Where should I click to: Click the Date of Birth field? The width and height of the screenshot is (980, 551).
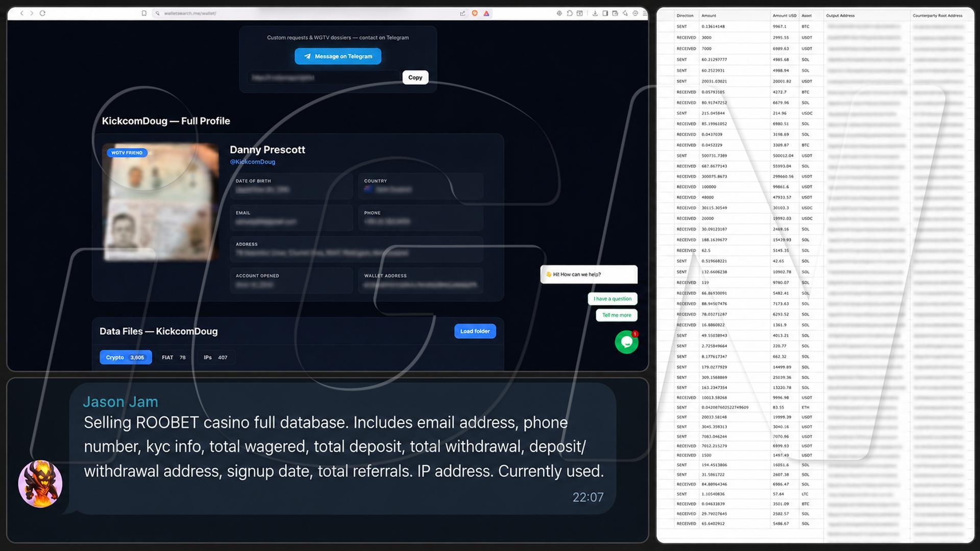point(291,186)
